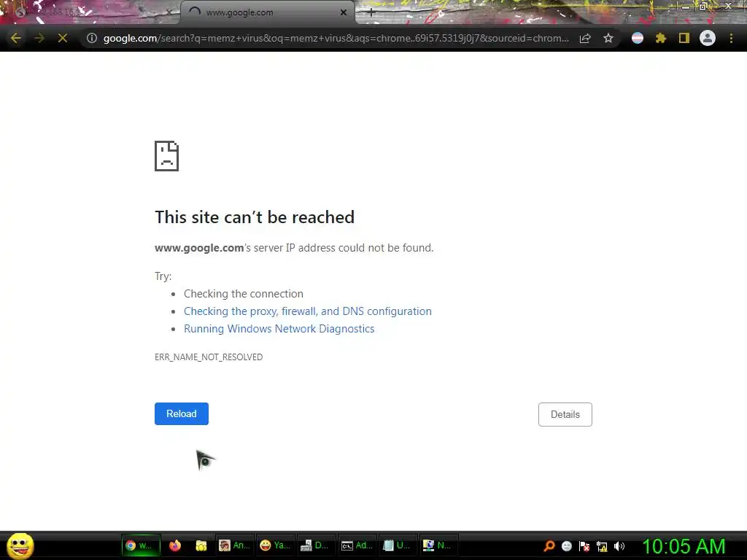The height and width of the screenshot is (560, 747).
Task: Open the Extensions puzzle piece menu
Action: click(661, 38)
